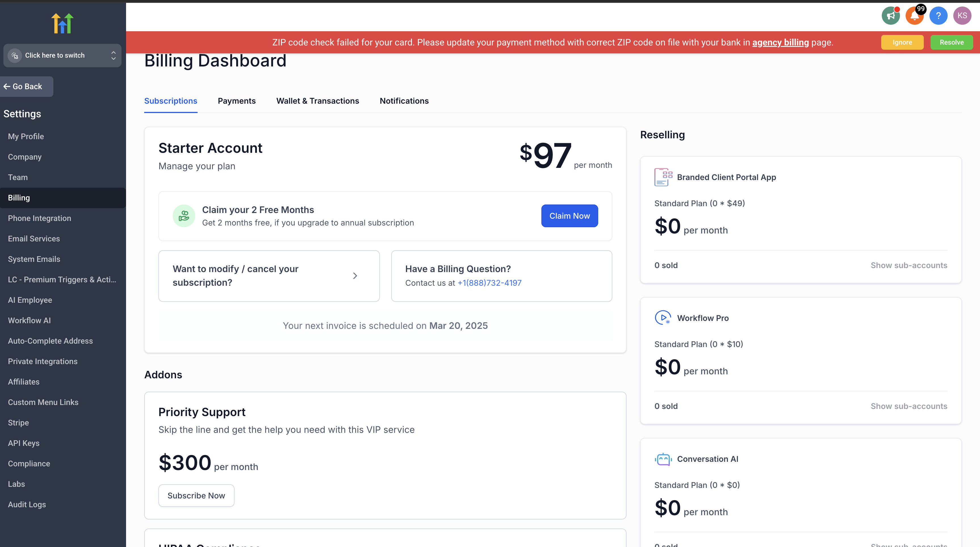
Task: Show sub-accounts for Branded Client Portal App
Action: (909, 265)
